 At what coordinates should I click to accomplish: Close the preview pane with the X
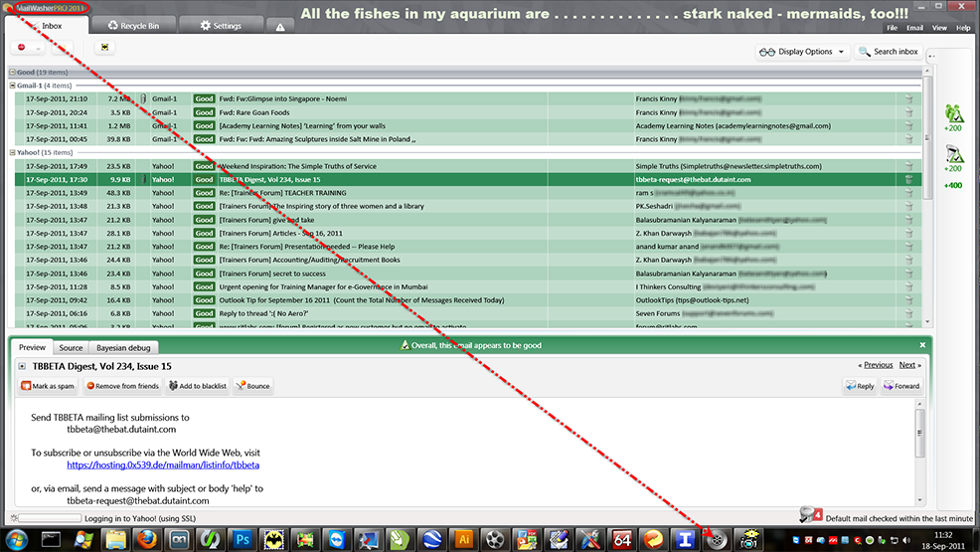point(922,345)
